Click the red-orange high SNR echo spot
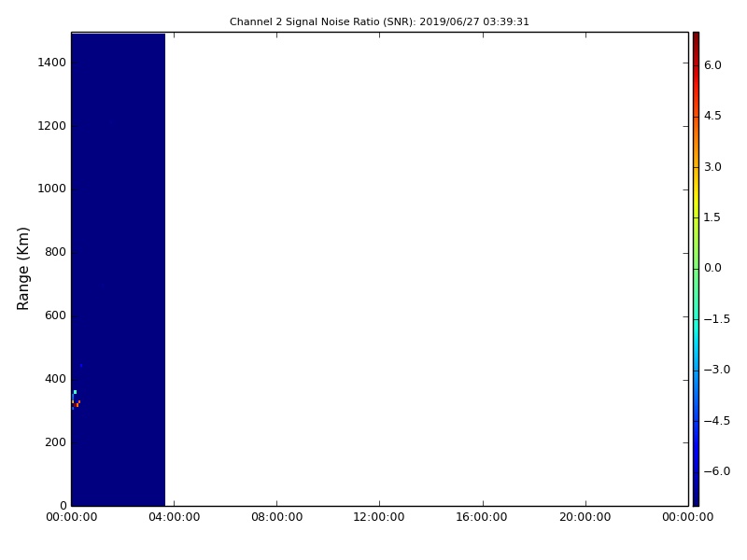This screenshot has width=747, height=560. 77,404
